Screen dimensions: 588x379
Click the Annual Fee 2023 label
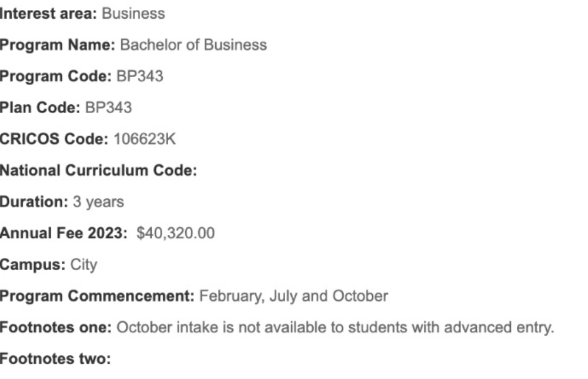coord(64,234)
